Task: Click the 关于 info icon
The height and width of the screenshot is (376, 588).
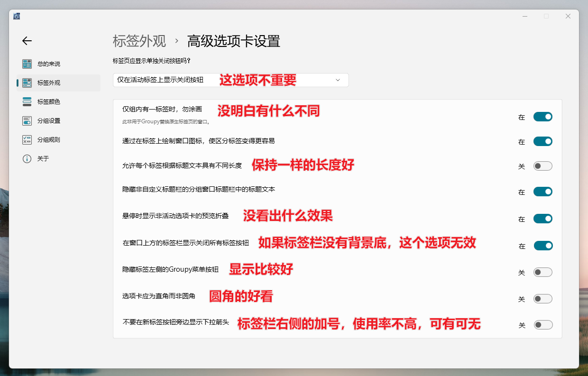Action: click(x=27, y=159)
